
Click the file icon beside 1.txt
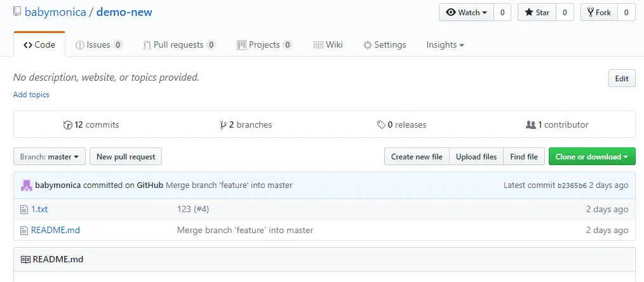24,210
